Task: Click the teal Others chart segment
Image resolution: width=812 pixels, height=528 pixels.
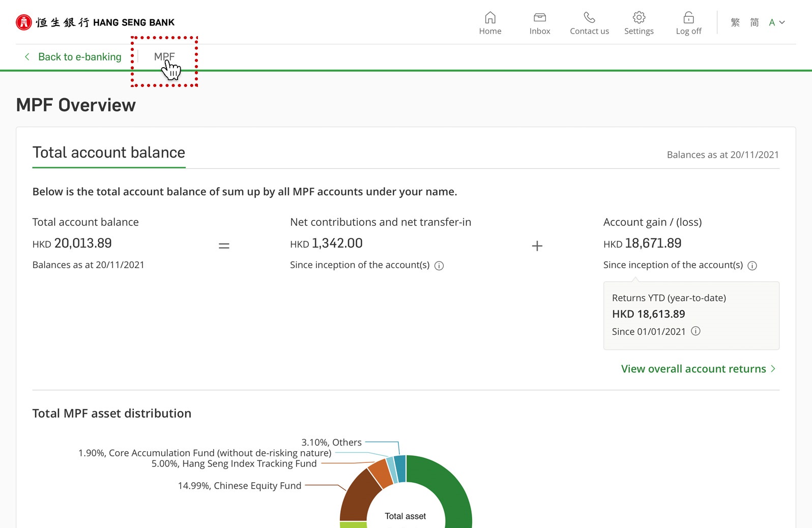Action: pos(400,468)
